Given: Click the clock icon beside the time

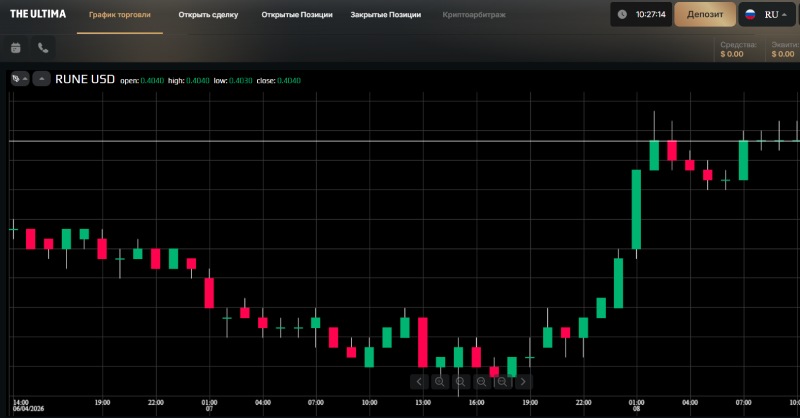Looking at the screenshot, I should point(622,15).
